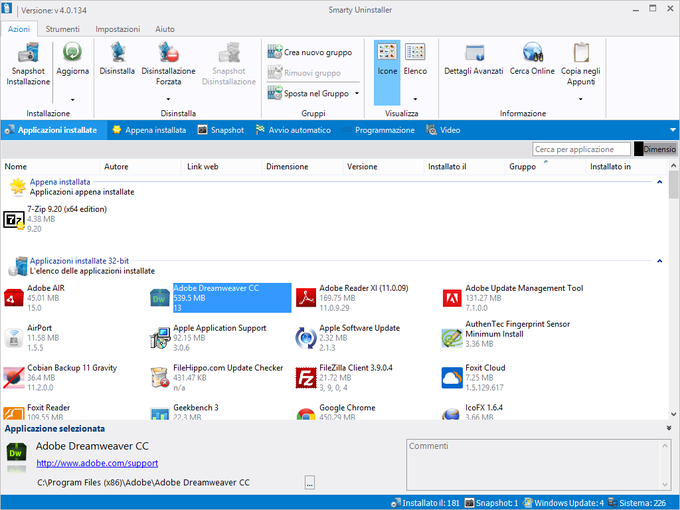
Task: Sort by the Versione column header
Action: 383,167
